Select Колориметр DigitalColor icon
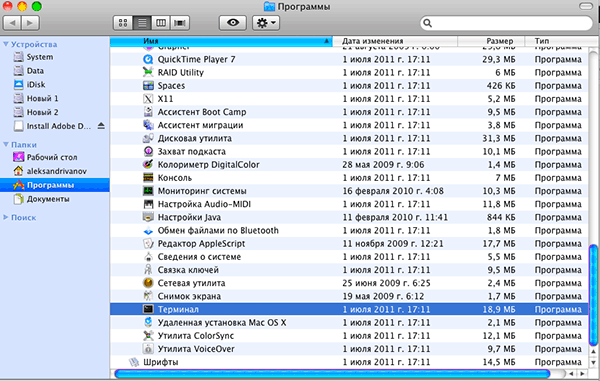The height and width of the screenshot is (381, 600). (x=148, y=164)
